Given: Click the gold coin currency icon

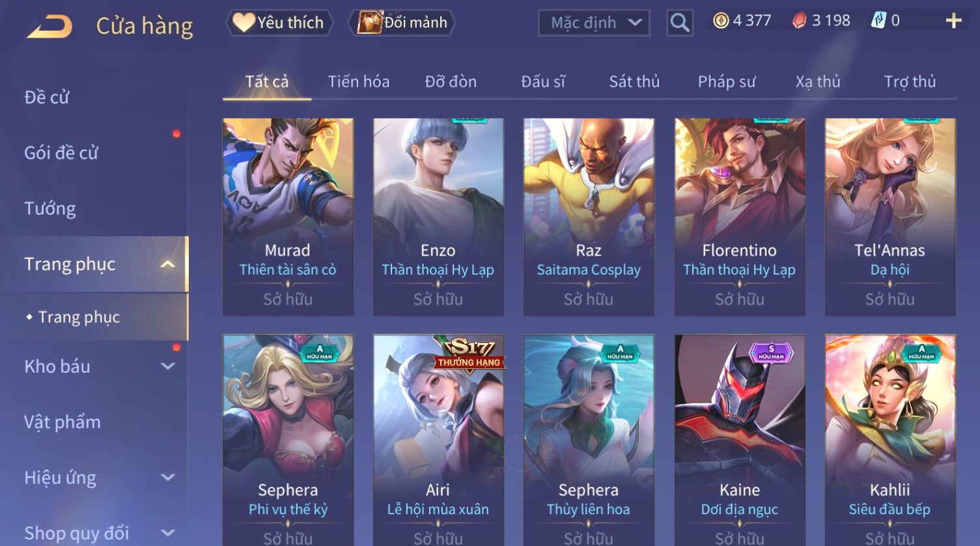Looking at the screenshot, I should [x=721, y=21].
